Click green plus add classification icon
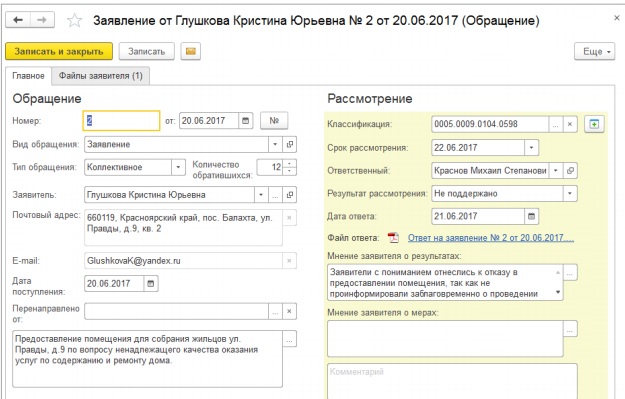The image size is (625, 399). point(594,124)
